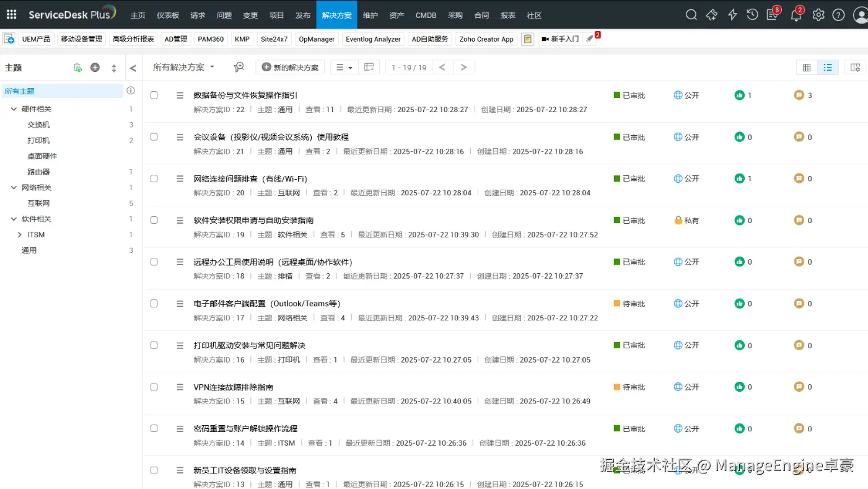Screen dimensions: 868x489
Task: Open the solution search icon
Action: click(239, 67)
